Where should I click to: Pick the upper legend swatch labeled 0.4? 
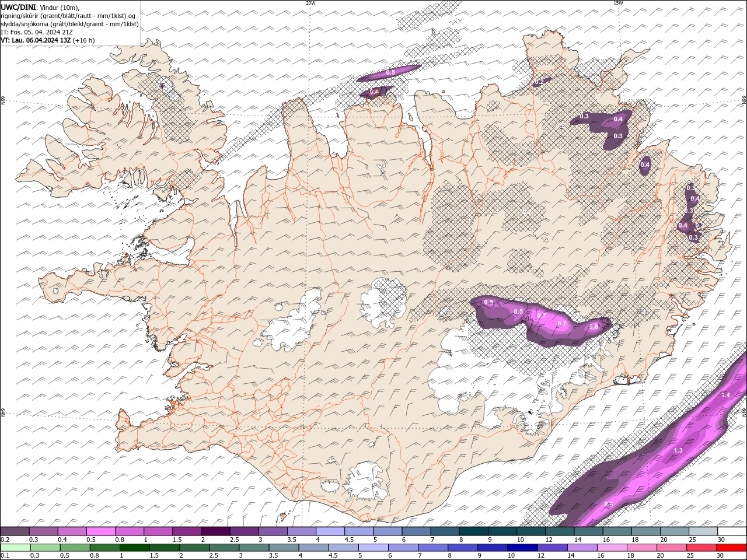point(72,531)
